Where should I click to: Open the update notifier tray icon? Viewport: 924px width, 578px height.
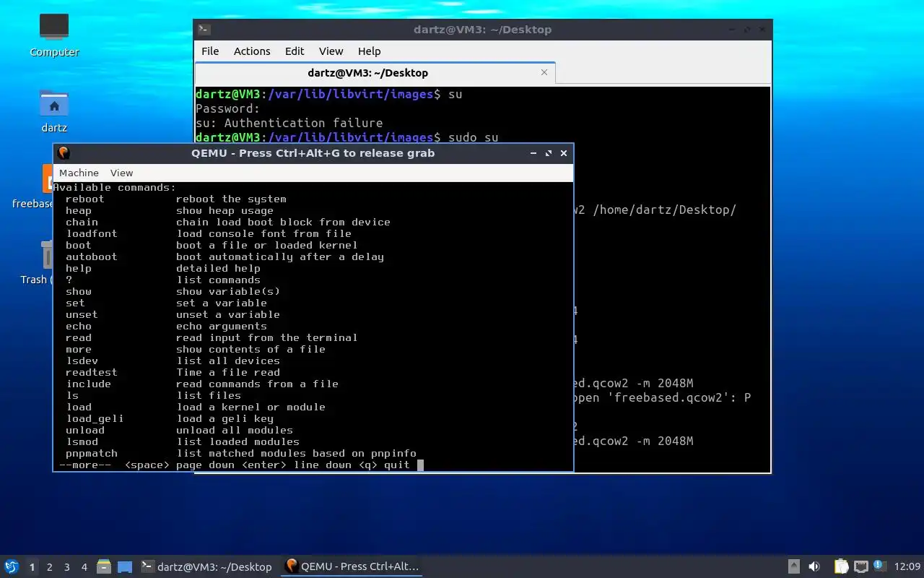point(879,566)
